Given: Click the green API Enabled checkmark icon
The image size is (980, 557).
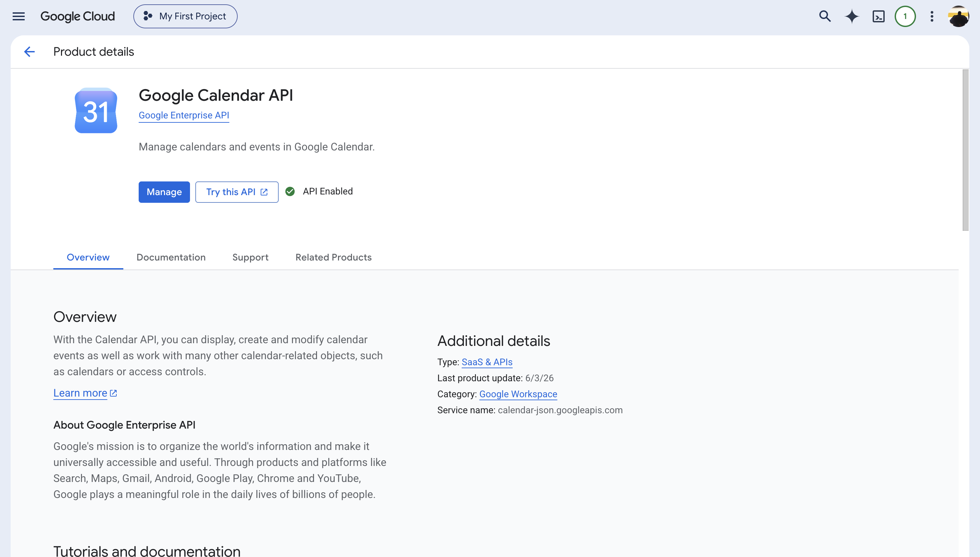Looking at the screenshot, I should [x=290, y=191].
